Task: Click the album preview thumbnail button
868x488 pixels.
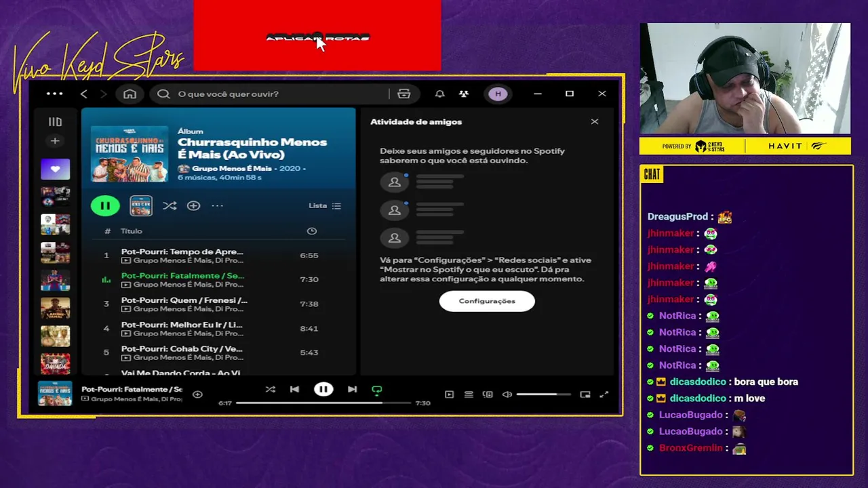Action: (x=141, y=205)
